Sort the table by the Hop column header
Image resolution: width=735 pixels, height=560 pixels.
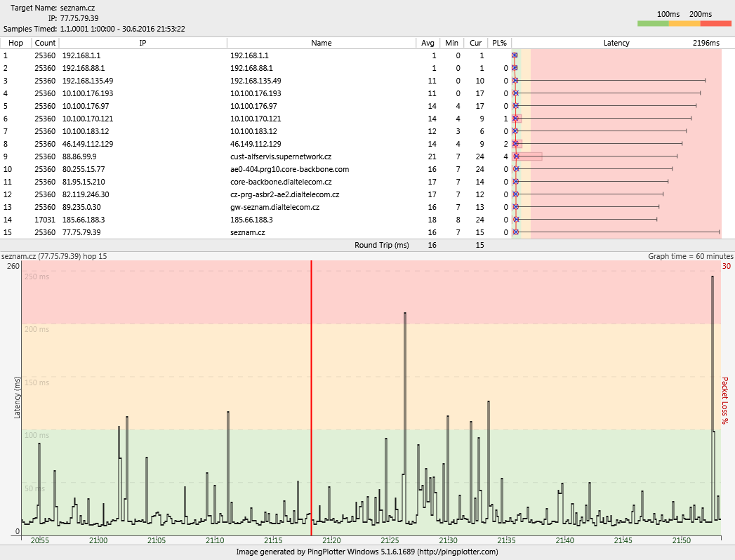coord(15,43)
